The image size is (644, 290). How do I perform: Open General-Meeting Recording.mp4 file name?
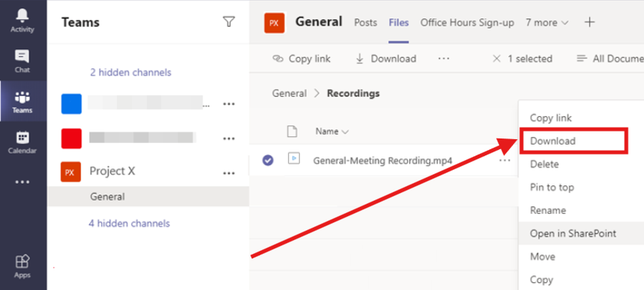[382, 160]
